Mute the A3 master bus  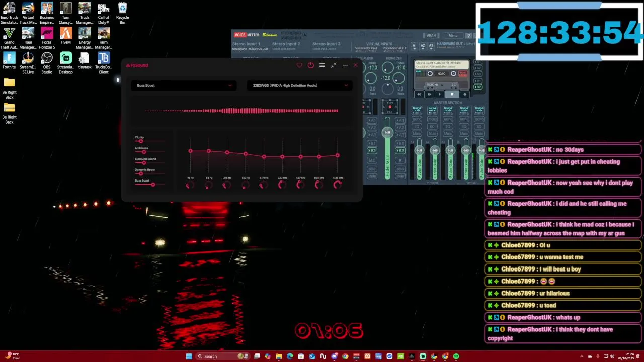click(x=448, y=134)
